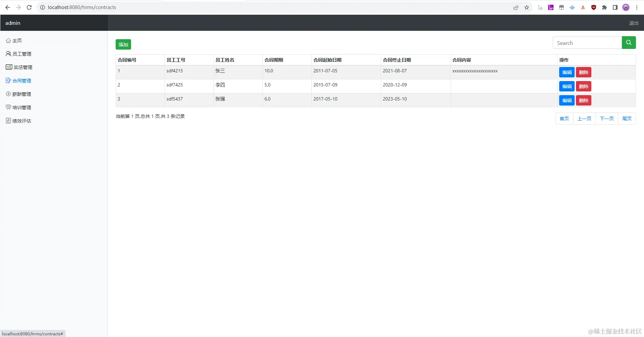Click the share page icon in address bar
This screenshot has height=337, width=644.
[x=516, y=7]
